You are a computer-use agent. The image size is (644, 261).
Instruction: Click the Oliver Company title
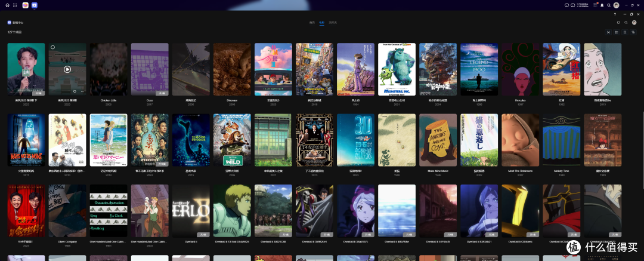(x=67, y=242)
